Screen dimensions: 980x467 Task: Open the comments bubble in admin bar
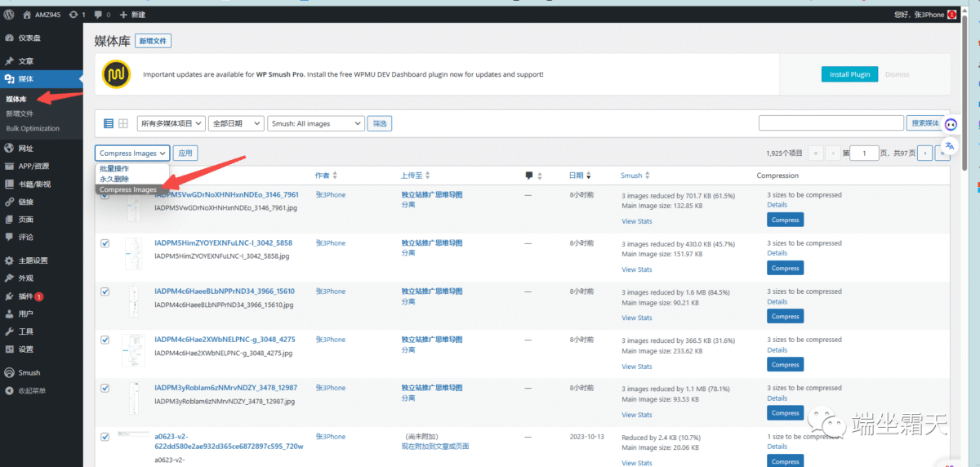[102, 15]
